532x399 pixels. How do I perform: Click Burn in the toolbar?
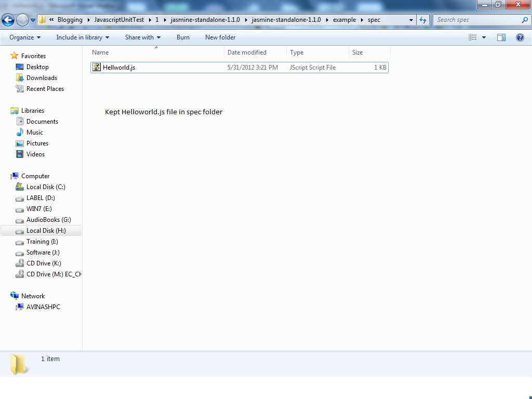(x=183, y=37)
